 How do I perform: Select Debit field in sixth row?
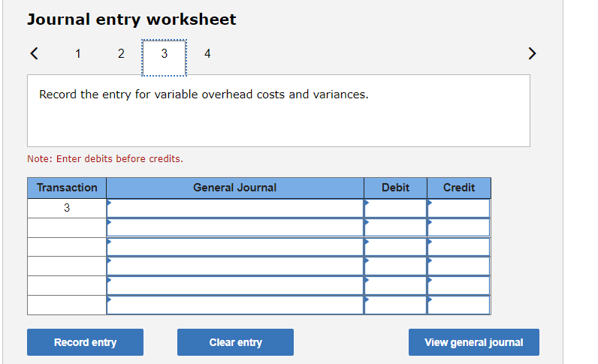[x=395, y=305]
